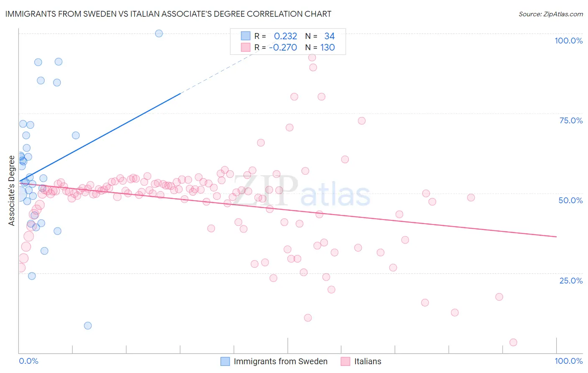
Task: Click the 25.0% y-axis label
Action: [x=571, y=281]
